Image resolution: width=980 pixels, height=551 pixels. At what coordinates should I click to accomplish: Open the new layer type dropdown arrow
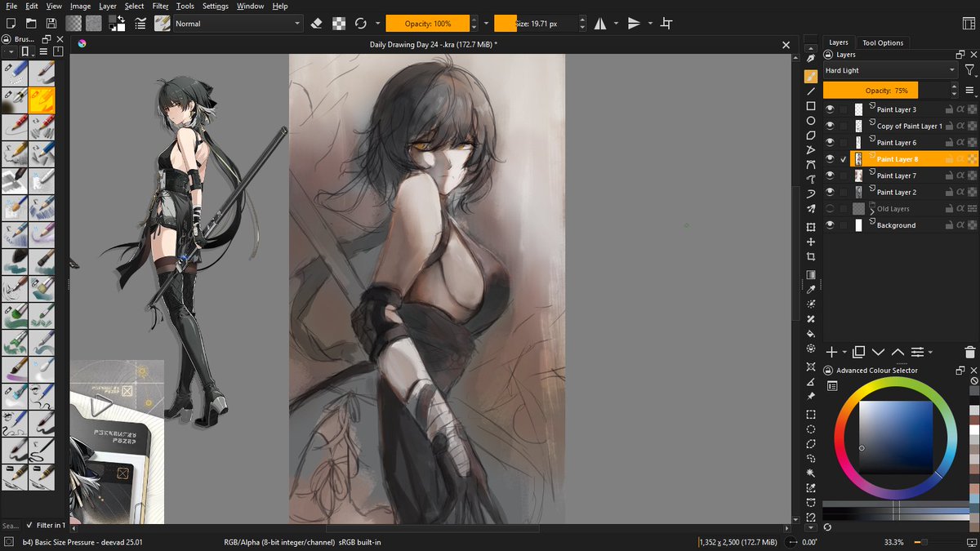[x=844, y=352]
